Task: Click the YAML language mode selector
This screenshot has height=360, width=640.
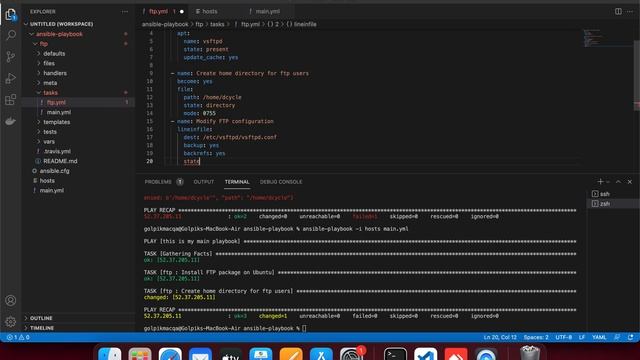Action: pyautogui.click(x=599, y=337)
